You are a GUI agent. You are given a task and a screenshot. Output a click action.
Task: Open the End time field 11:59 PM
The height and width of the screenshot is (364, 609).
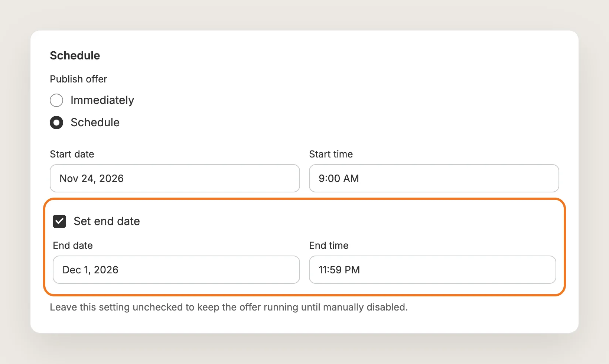pyautogui.click(x=433, y=270)
